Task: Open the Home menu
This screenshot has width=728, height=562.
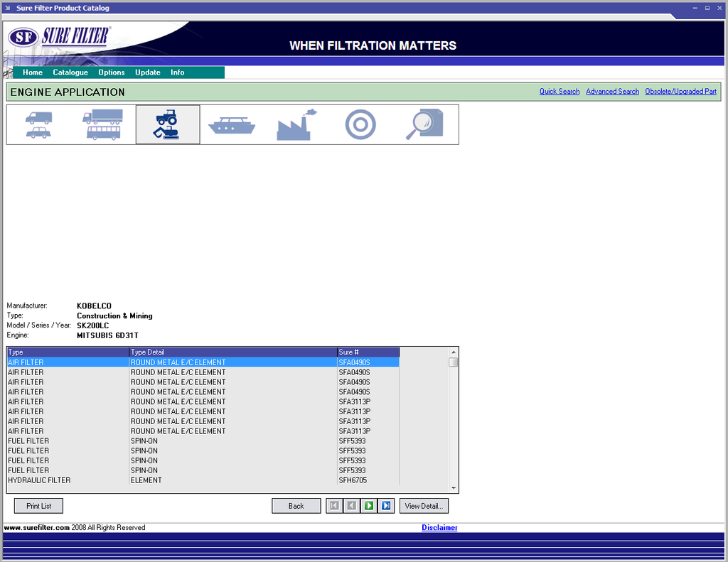Action: coord(33,72)
